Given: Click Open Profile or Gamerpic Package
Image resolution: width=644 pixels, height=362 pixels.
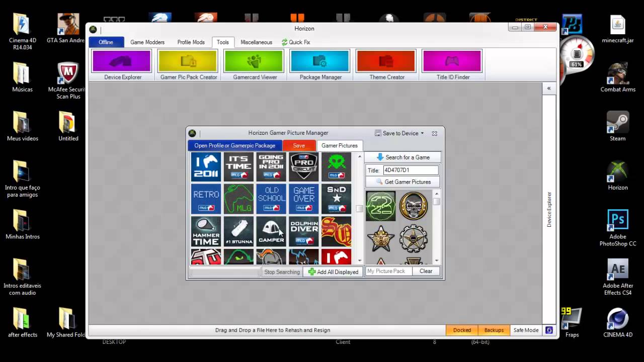Looking at the screenshot, I should 235,146.
